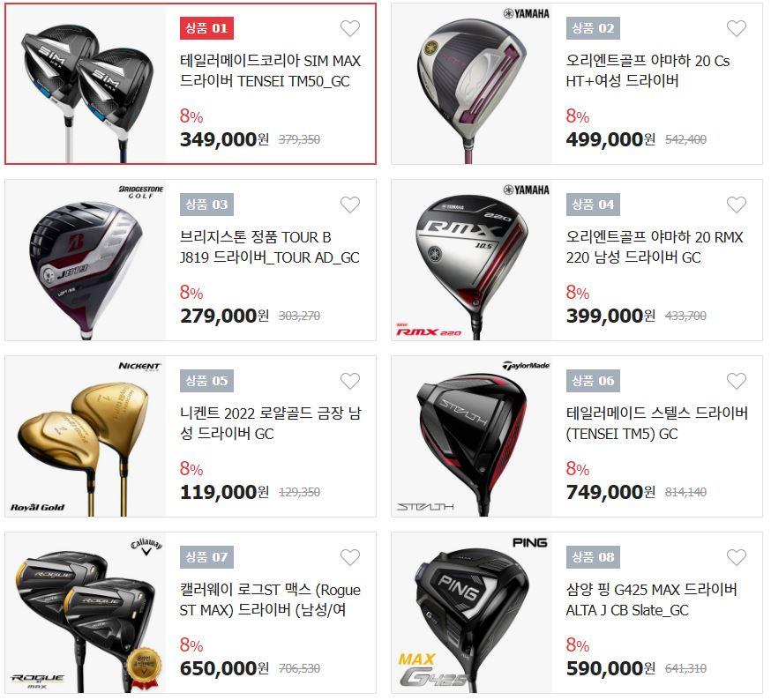Screen dimensions: 771x700
Task: Click heart icon for Nickent Royal Gold driver
Action: click(x=350, y=381)
